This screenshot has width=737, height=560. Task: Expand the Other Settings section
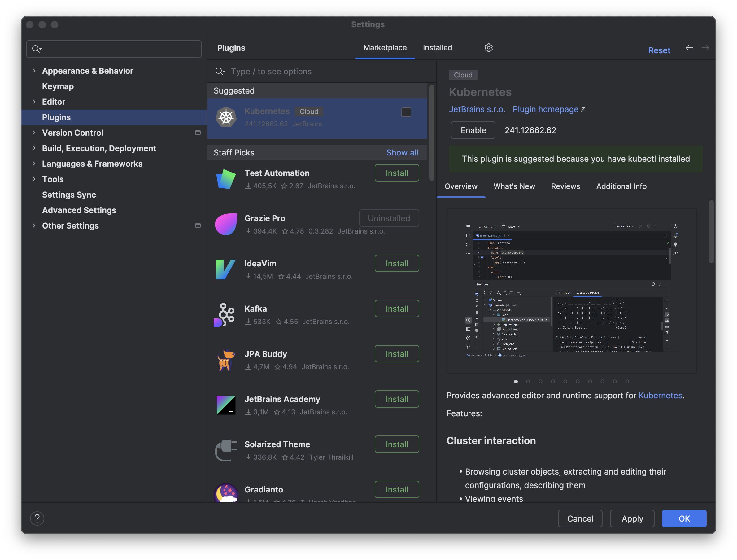(x=34, y=226)
